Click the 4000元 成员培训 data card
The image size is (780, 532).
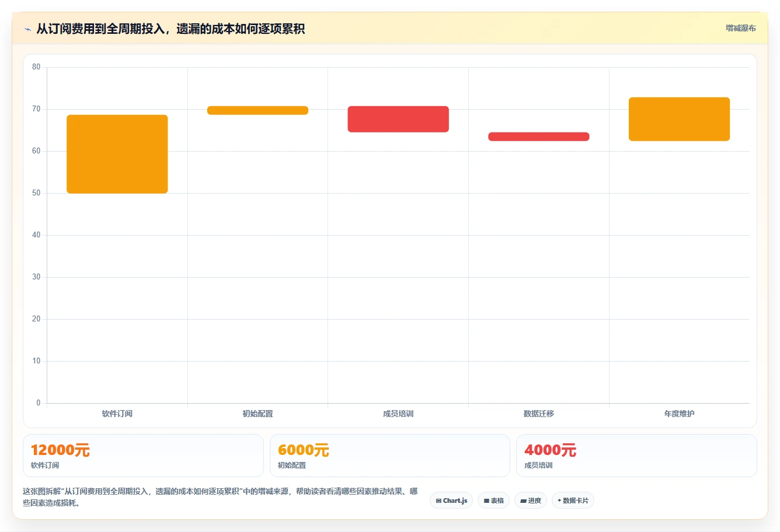coord(636,456)
